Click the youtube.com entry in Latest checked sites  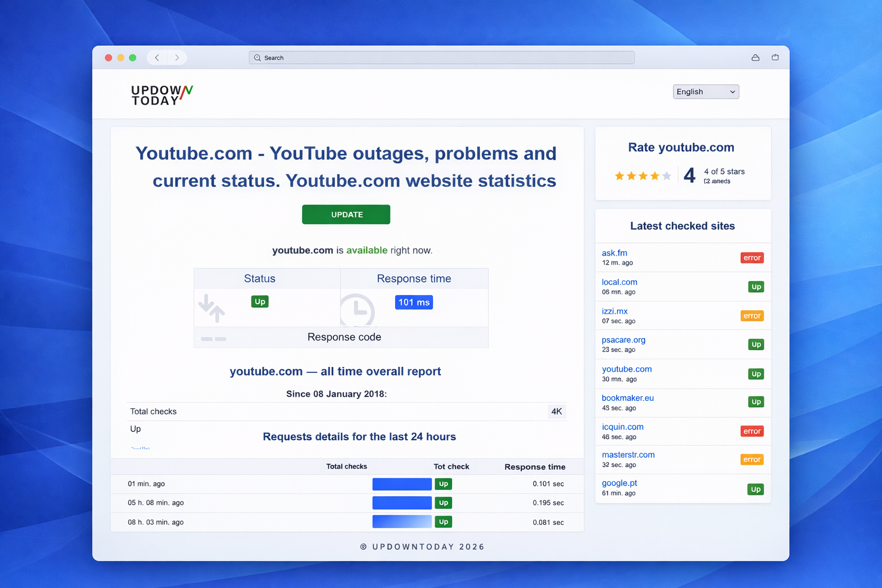point(626,369)
